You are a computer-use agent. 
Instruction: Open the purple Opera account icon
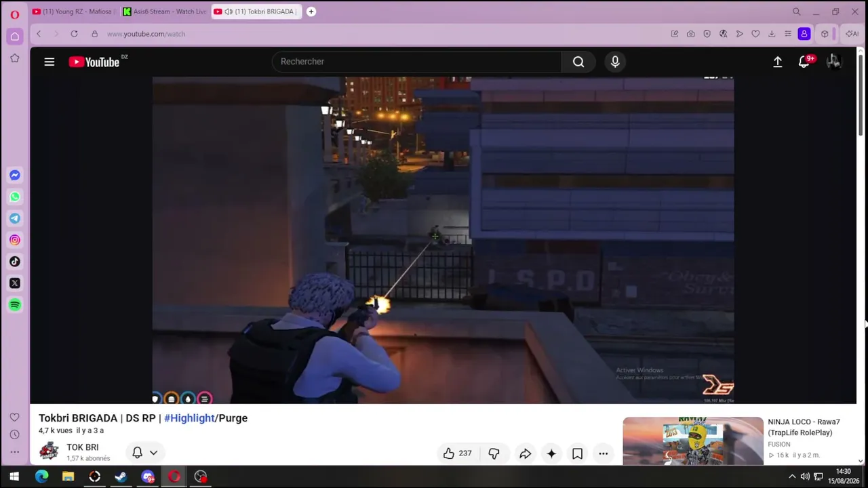804,34
